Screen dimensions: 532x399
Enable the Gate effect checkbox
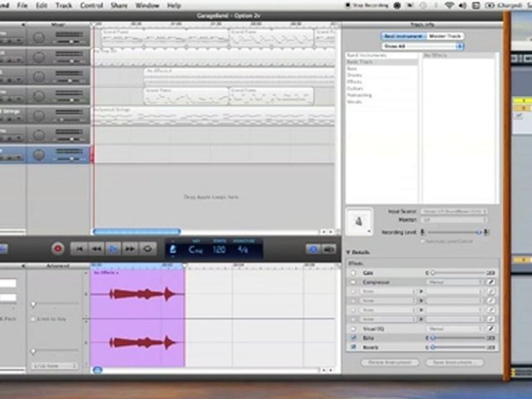[353, 273]
